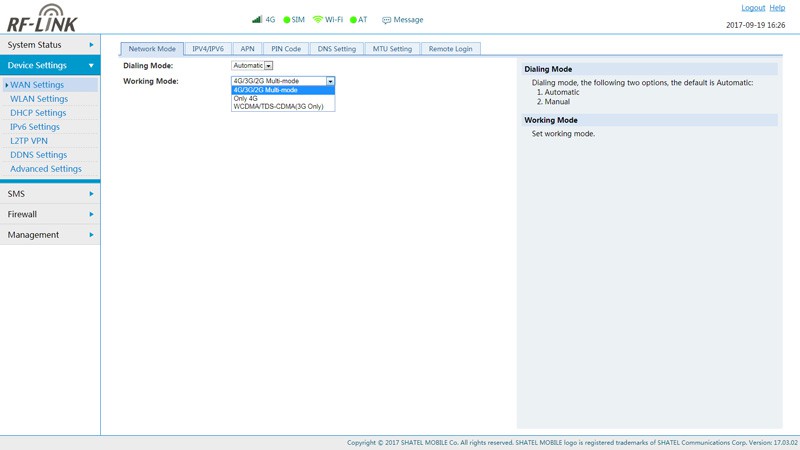
Task: Click the Help link
Action: click(777, 8)
